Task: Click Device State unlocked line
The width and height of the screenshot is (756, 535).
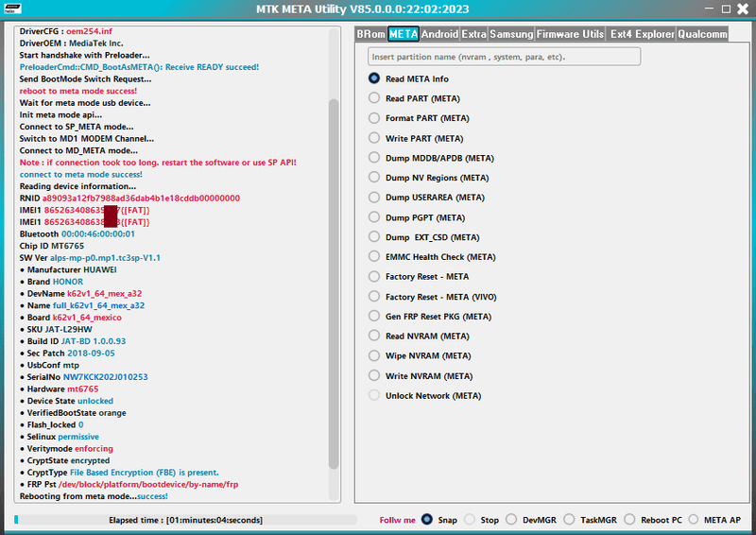Action: coord(67,401)
